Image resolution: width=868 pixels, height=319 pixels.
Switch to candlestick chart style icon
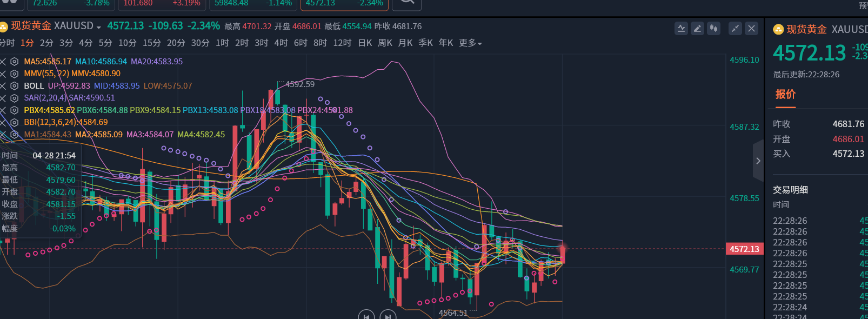(x=713, y=29)
